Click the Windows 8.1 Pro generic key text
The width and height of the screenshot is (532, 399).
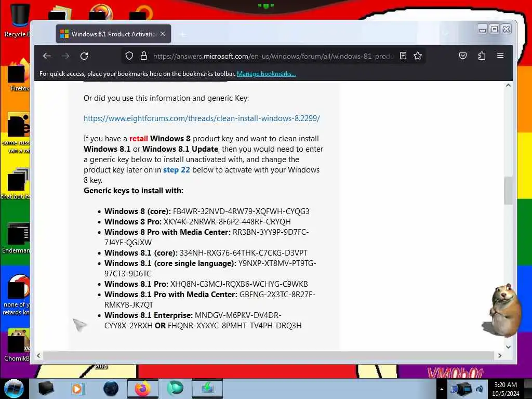pos(239,284)
